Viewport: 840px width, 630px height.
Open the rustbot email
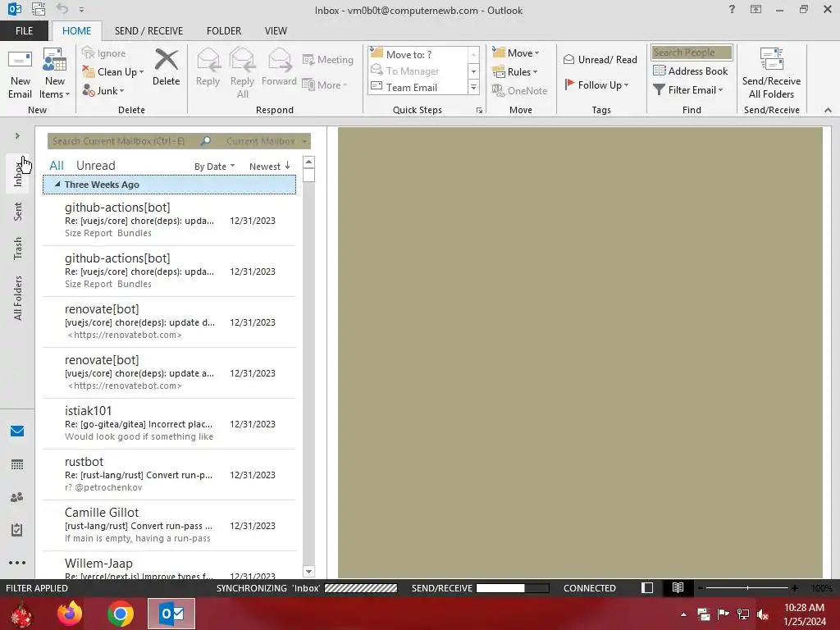pyautogui.click(x=169, y=474)
